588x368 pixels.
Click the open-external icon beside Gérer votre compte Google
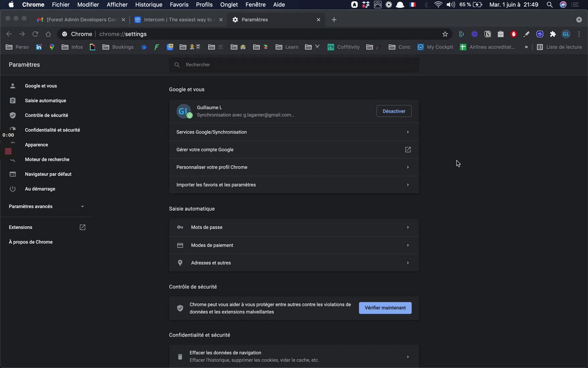click(x=407, y=149)
